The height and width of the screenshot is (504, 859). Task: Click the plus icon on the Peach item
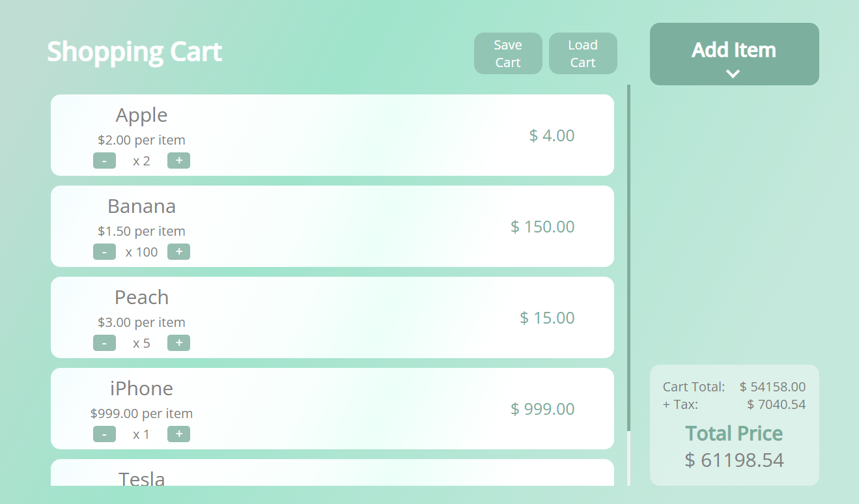coord(178,343)
